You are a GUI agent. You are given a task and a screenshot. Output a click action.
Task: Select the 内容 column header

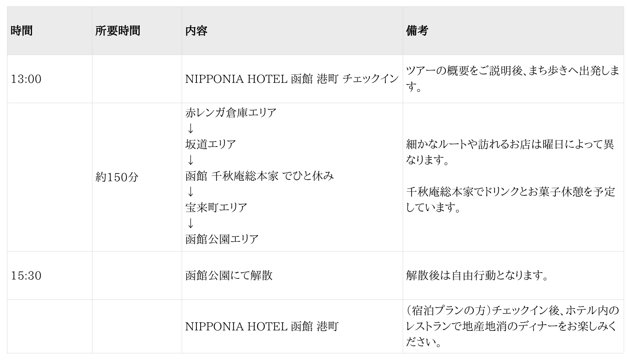196,31
